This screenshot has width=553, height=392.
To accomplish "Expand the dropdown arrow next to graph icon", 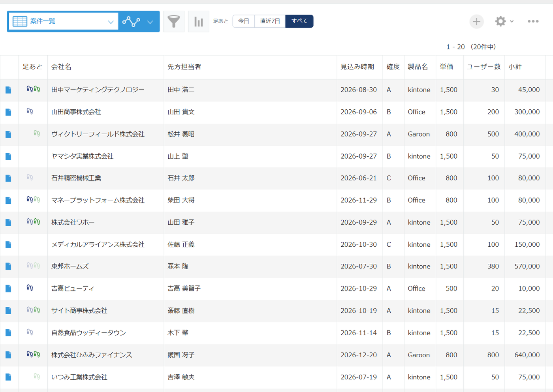I will tap(150, 22).
